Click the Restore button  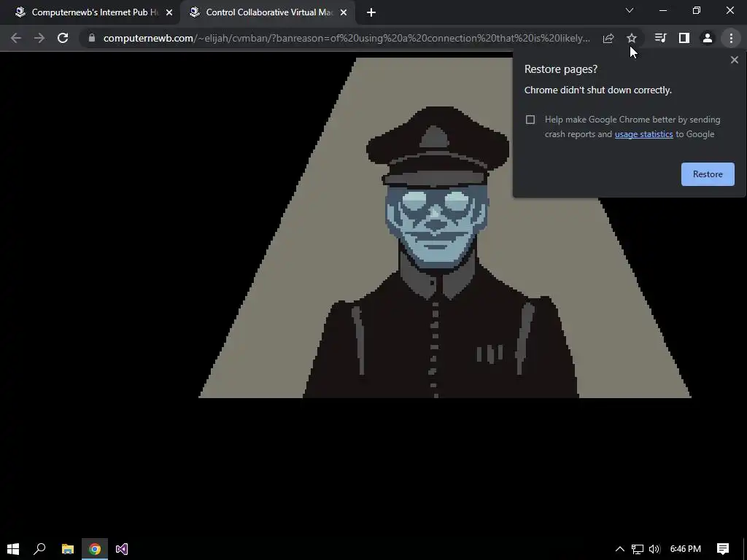tap(708, 174)
